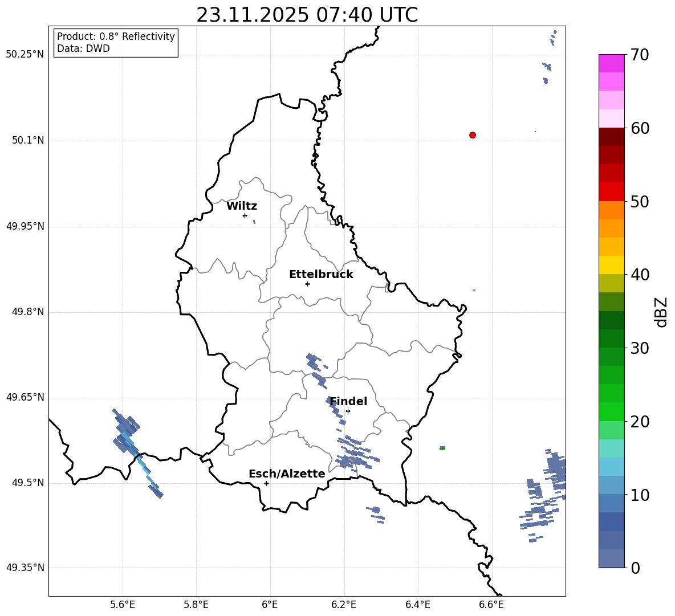Click the 5.8°E longitude label
The height and width of the screenshot is (616, 675).
(196, 605)
